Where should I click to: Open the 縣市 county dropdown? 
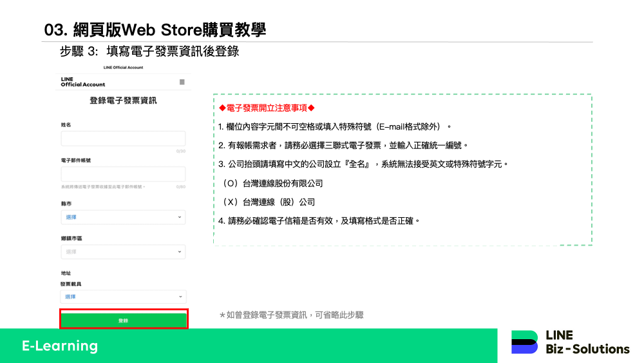(x=123, y=217)
